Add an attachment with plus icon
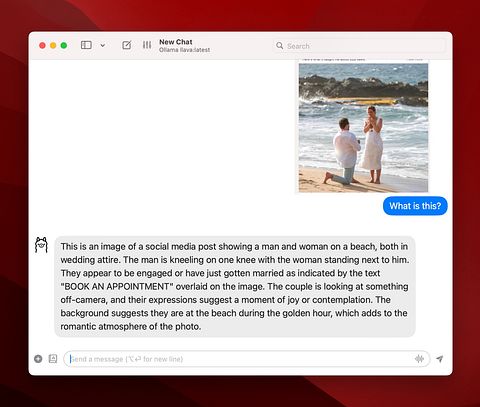Viewport: 480px width, 407px height. 38,359
